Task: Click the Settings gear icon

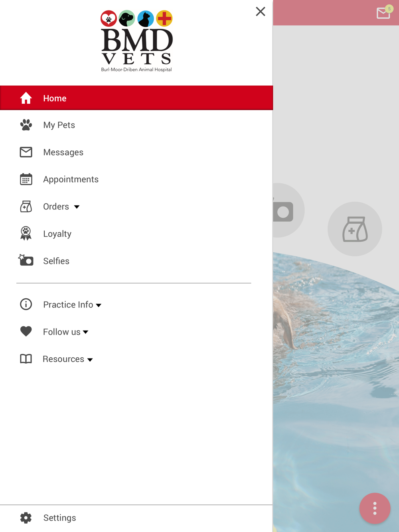Action: (x=26, y=518)
